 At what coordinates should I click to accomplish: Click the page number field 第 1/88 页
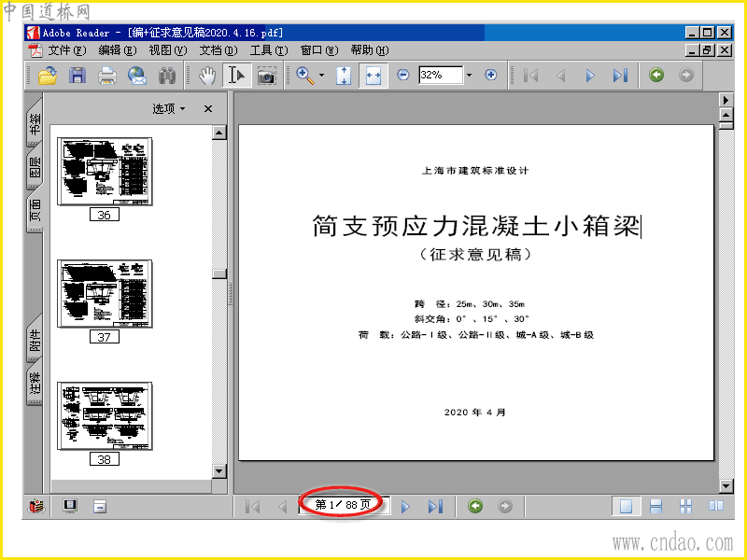(344, 505)
